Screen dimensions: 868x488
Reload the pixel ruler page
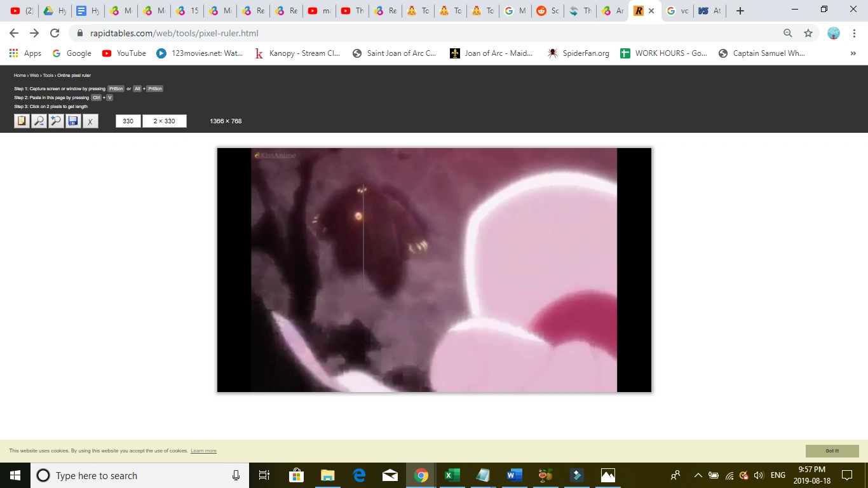(55, 33)
